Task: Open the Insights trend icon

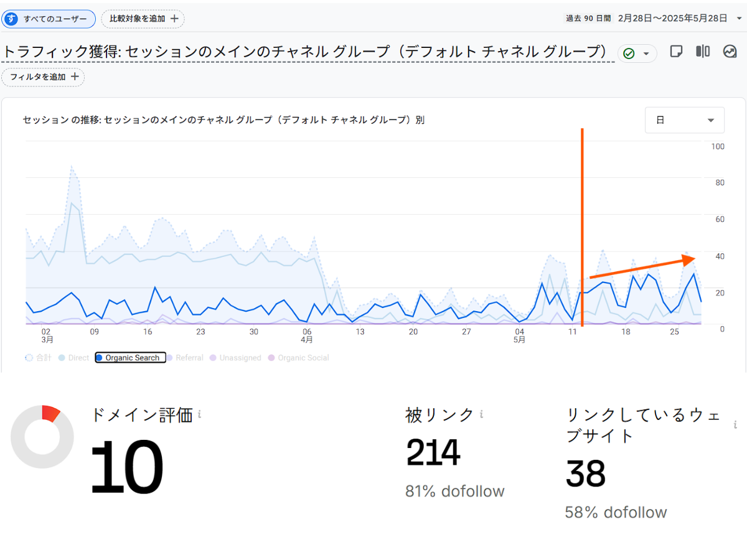Action: coord(730,52)
